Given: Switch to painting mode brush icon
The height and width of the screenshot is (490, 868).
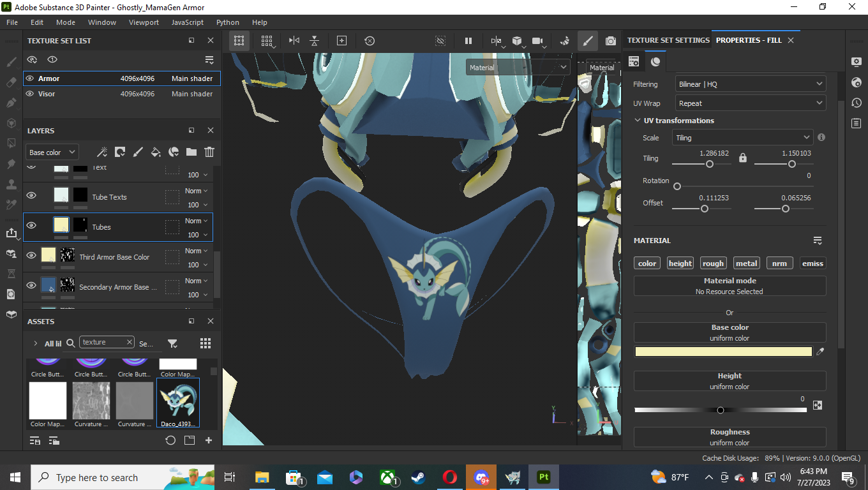Looking at the screenshot, I should (x=588, y=41).
